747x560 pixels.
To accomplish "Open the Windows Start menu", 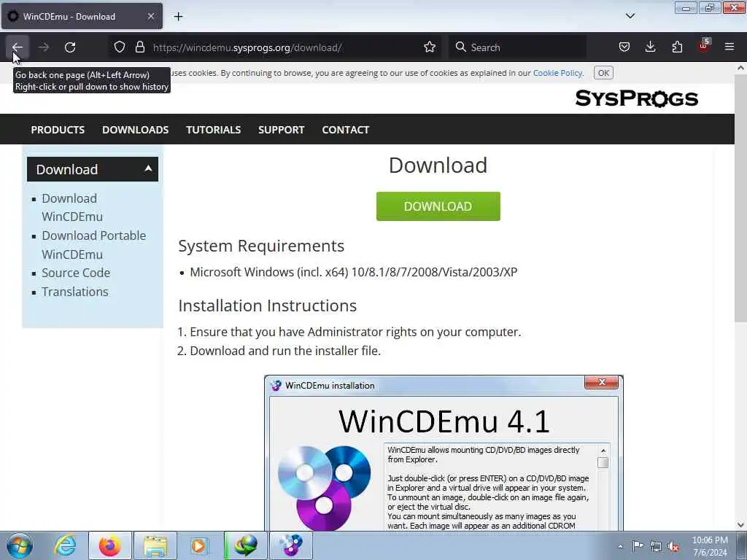I will tap(20, 545).
